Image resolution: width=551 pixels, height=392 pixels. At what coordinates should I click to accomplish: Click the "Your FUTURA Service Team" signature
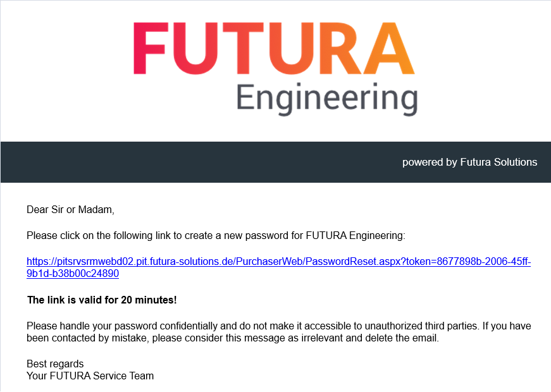pyautogui.click(x=90, y=376)
